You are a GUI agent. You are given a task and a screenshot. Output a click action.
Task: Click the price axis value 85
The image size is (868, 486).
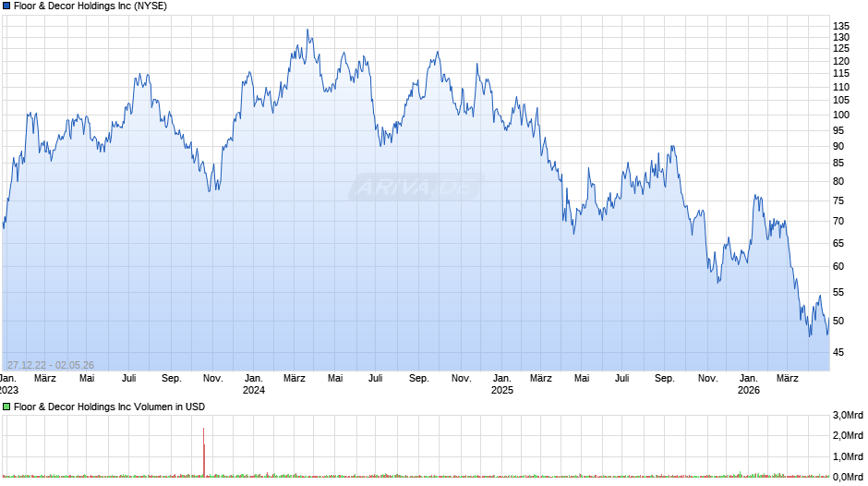coord(838,163)
